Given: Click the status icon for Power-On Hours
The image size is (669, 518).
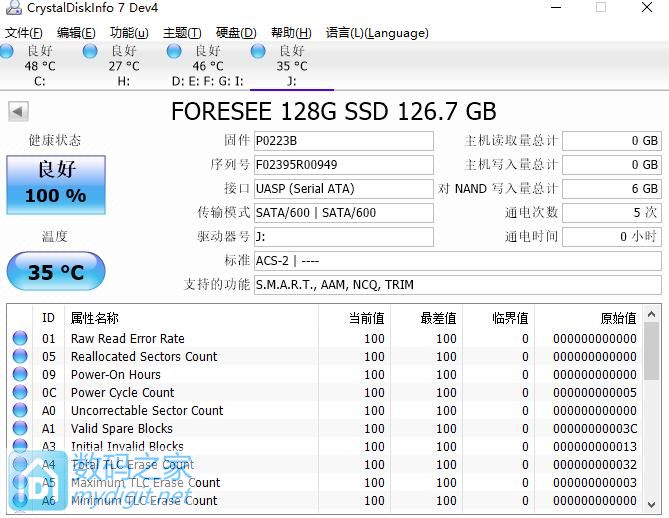Looking at the screenshot, I should (x=20, y=374).
